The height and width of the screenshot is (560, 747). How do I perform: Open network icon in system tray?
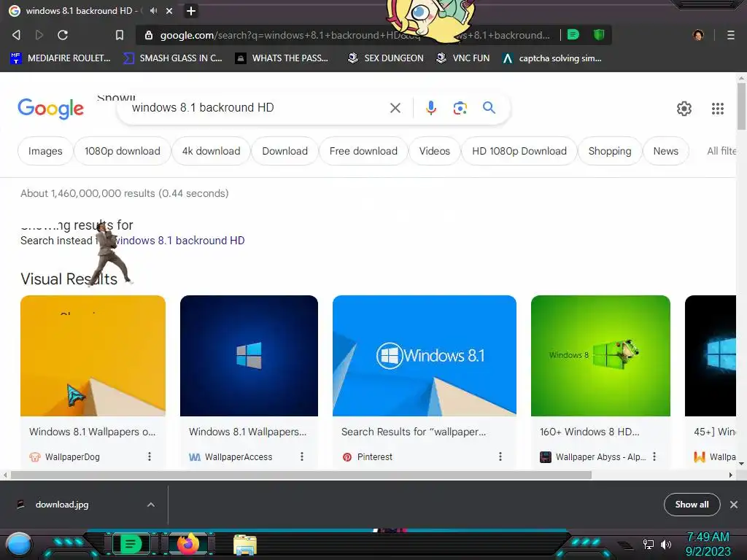pos(648,544)
